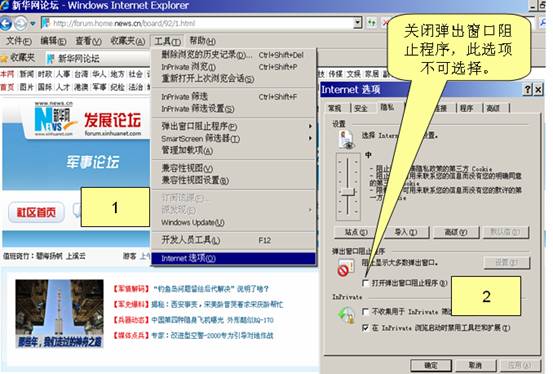Click the pop-up blocker stop icon
Viewport: 553px width, 374px height.
coord(344,268)
